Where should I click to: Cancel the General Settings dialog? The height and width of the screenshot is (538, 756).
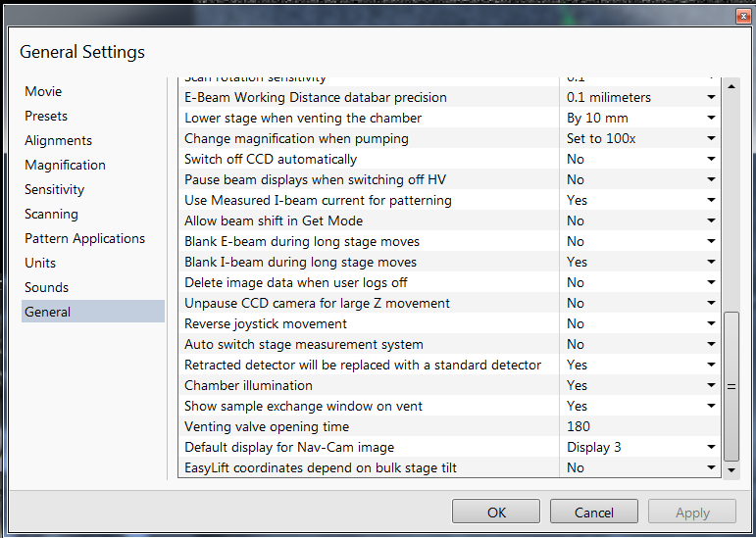coord(594,512)
